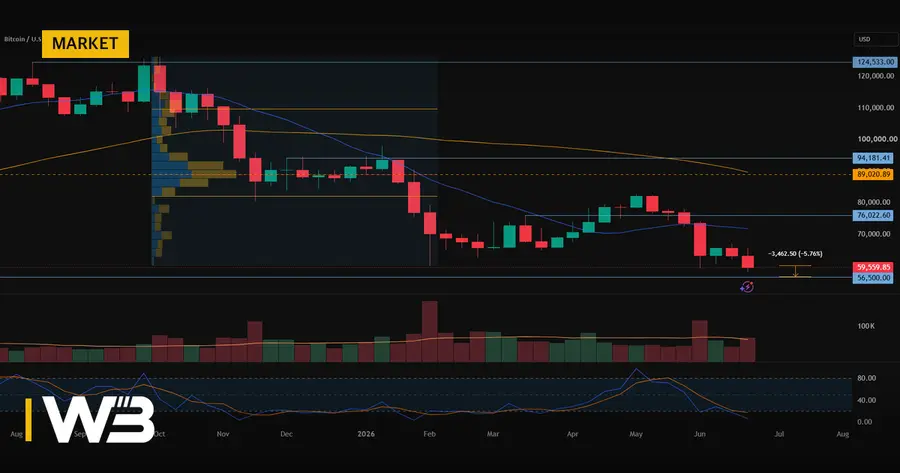Click the Feb label on time axis
The height and width of the screenshot is (473, 900).
429,434
